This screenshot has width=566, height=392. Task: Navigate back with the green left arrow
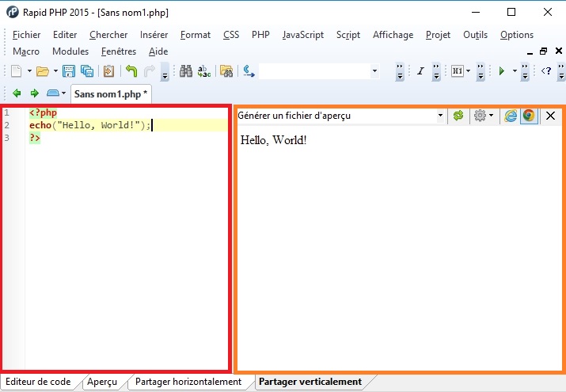click(17, 93)
